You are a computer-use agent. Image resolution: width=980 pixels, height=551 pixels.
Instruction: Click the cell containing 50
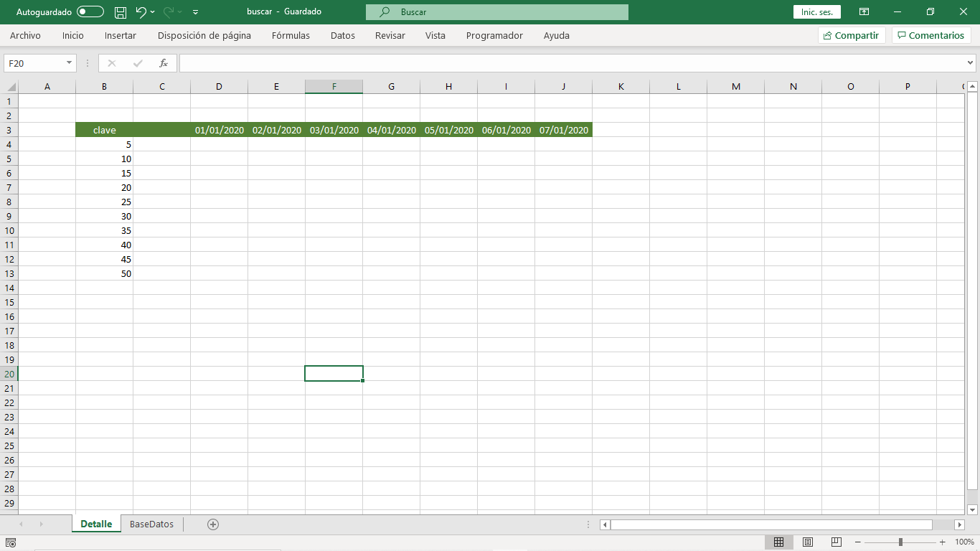coord(105,273)
